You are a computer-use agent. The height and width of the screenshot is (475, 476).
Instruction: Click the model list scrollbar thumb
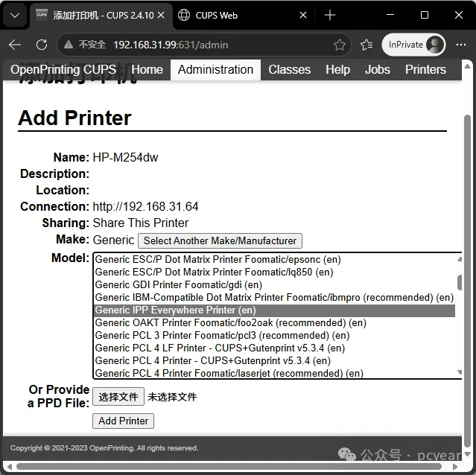(460, 283)
